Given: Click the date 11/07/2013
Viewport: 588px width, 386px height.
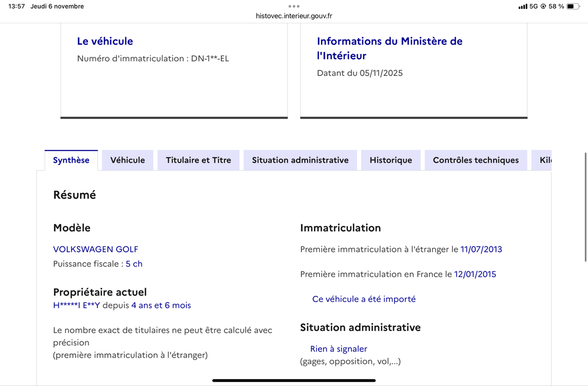Looking at the screenshot, I should (481, 249).
